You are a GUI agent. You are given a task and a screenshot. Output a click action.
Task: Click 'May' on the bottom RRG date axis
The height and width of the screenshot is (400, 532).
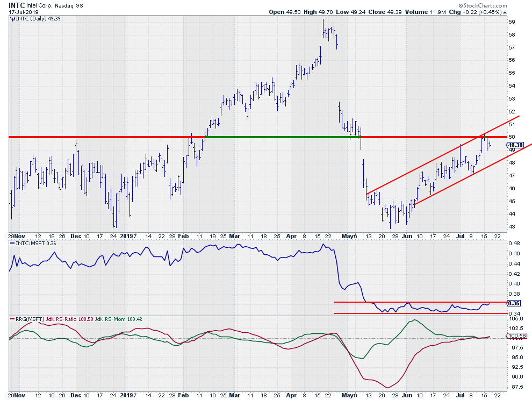point(348,395)
